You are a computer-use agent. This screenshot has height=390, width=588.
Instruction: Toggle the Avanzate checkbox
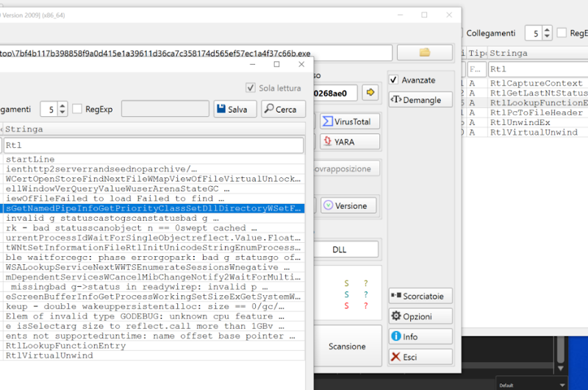pos(393,79)
